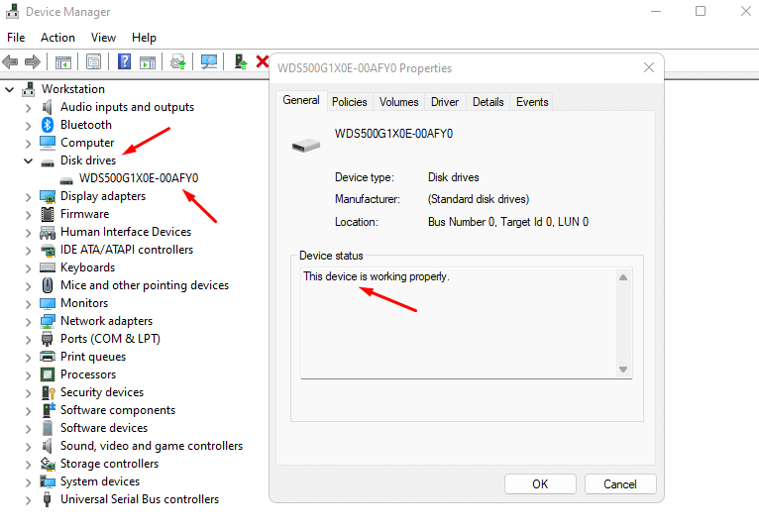Collapse the Disk drives category

[x=28, y=160]
